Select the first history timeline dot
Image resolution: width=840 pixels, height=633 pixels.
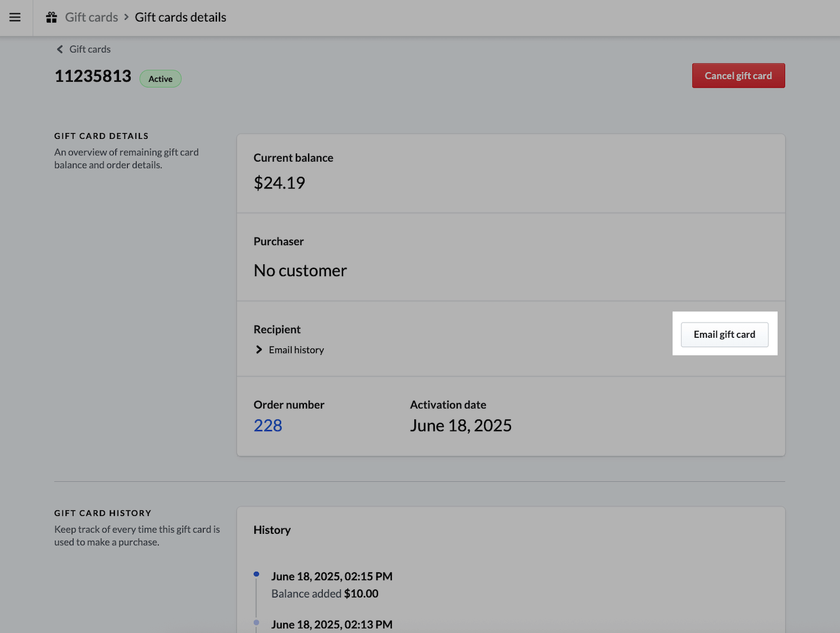pos(256,575)
